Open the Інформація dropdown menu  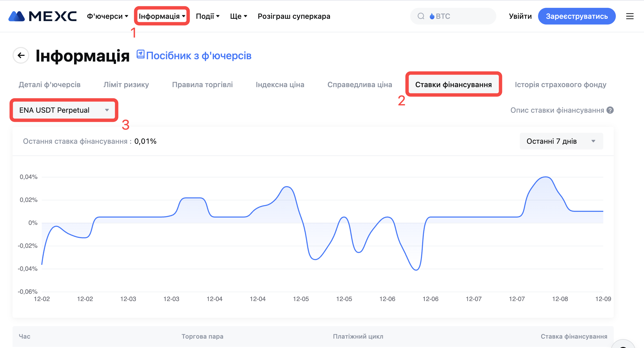[162, 16]
